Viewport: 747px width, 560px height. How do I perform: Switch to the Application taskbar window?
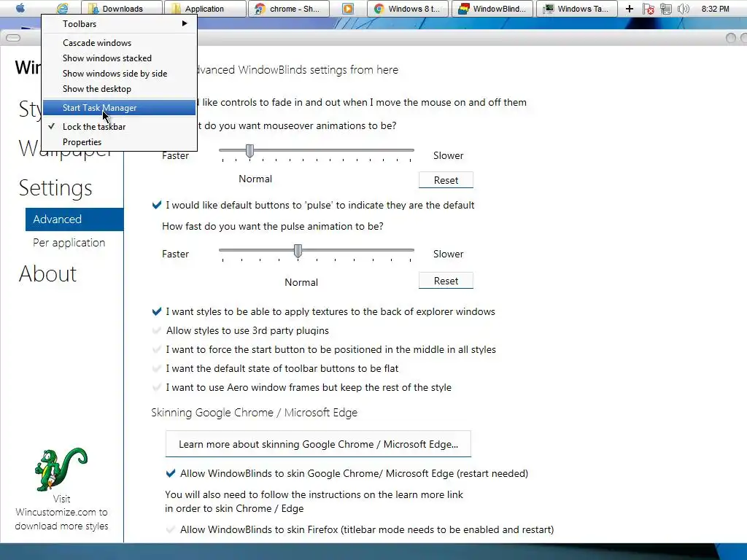point(205,9)
